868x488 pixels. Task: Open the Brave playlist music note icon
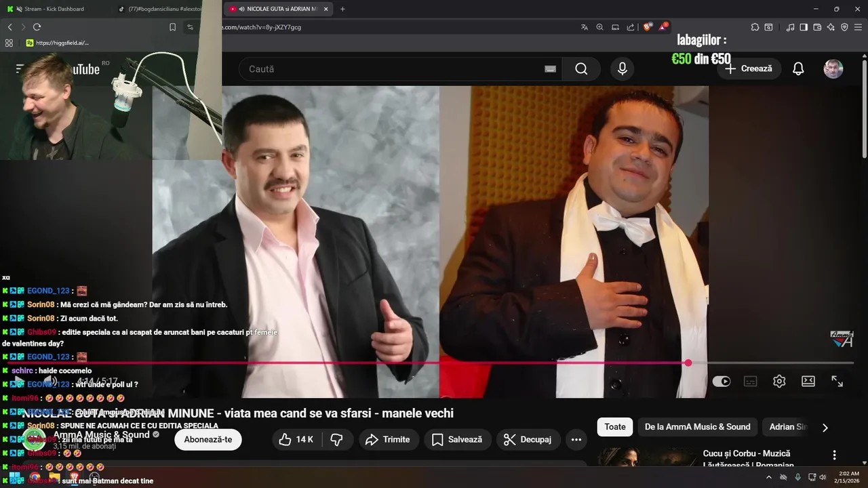pos(790,27)
